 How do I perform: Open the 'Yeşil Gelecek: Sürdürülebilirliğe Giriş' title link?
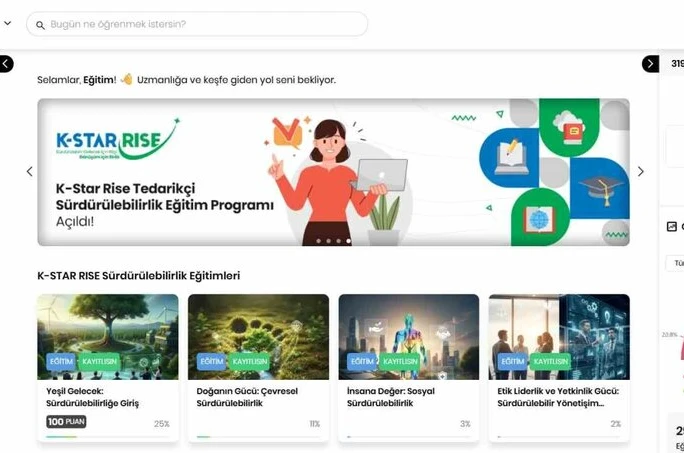click(92, 397)
